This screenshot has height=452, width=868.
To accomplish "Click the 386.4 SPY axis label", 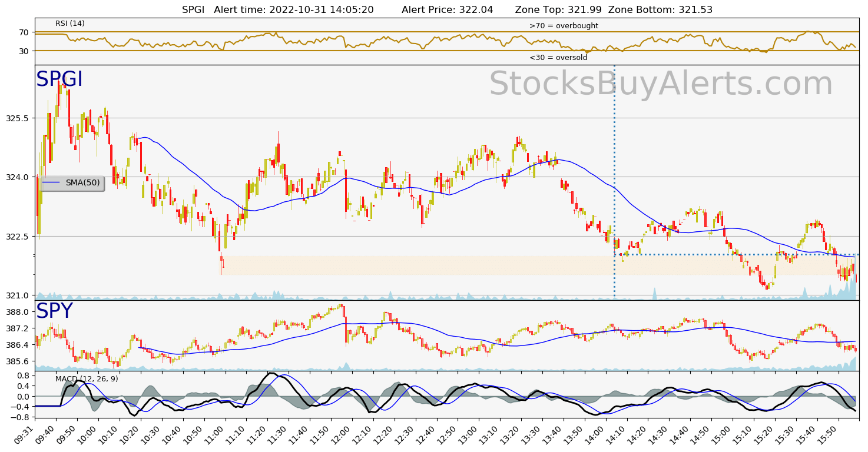I will pyautogui.click(x=18, y=345).
